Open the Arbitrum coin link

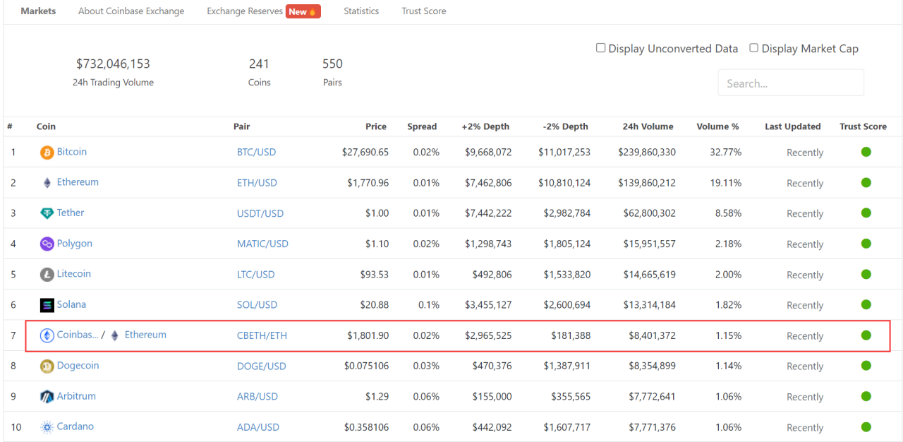point(76,396)
